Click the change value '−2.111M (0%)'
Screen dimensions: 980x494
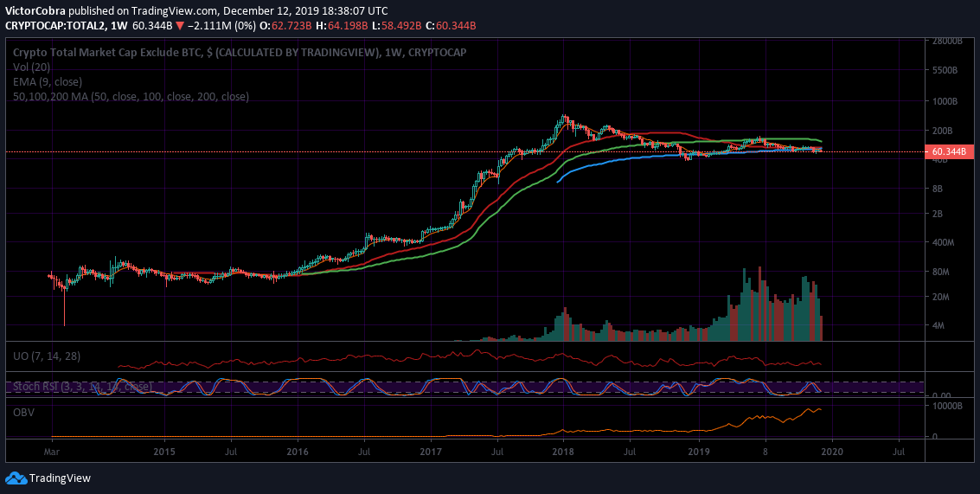[x=221, y=26]
